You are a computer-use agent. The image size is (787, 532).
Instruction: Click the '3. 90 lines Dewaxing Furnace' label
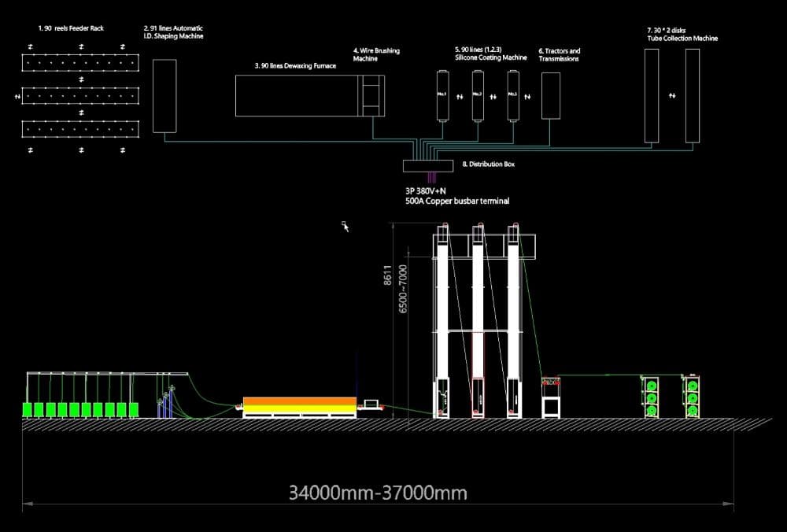coord(295,67)
